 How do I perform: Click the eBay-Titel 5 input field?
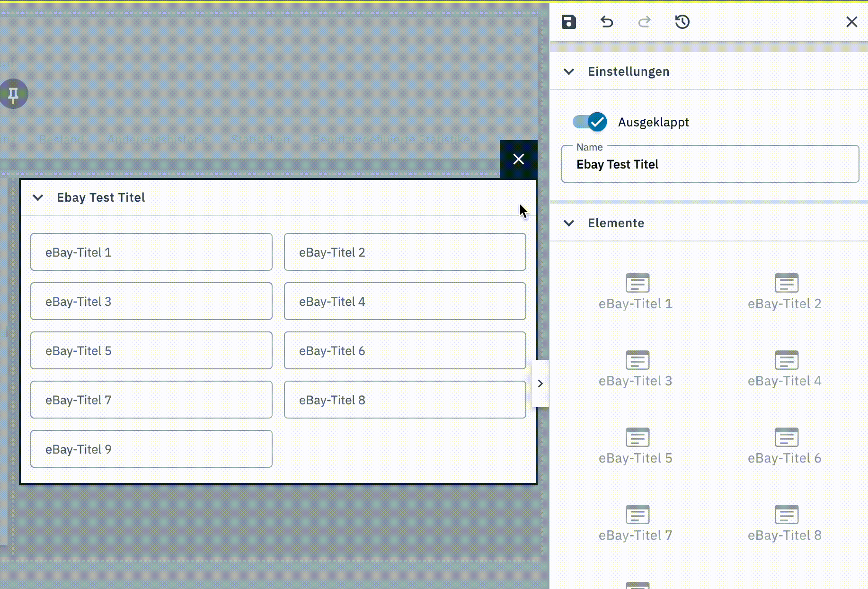[151, 350]
